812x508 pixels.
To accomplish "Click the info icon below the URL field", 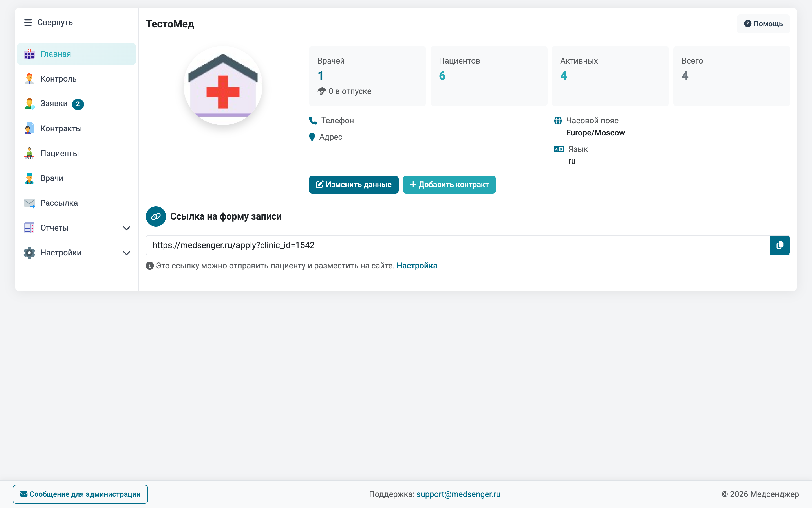I will (150, 266).
